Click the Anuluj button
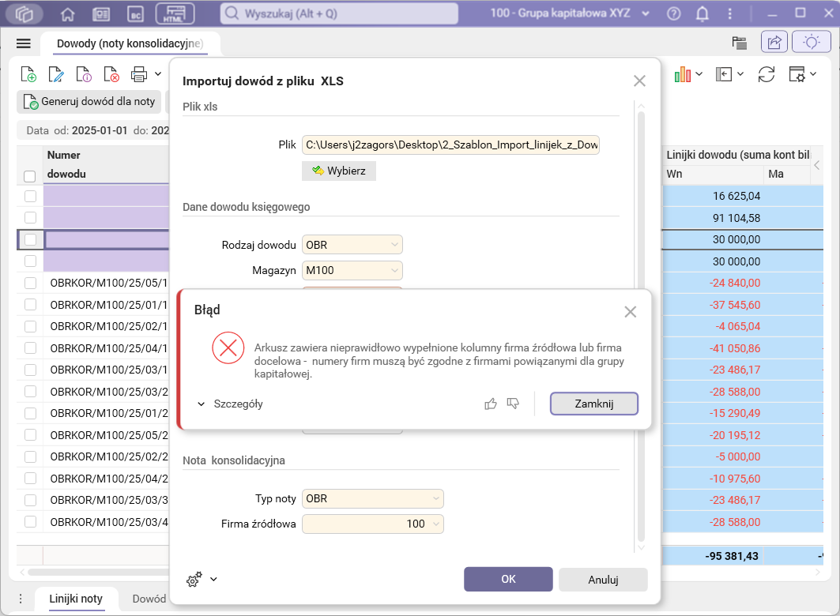Viewport: 840px width, 616px height. 603,580
